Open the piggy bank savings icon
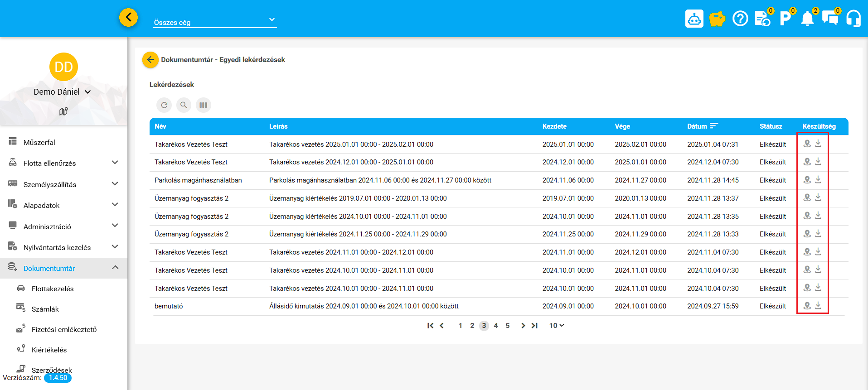Viewport: 868px width, 390px height. (717, 19)
